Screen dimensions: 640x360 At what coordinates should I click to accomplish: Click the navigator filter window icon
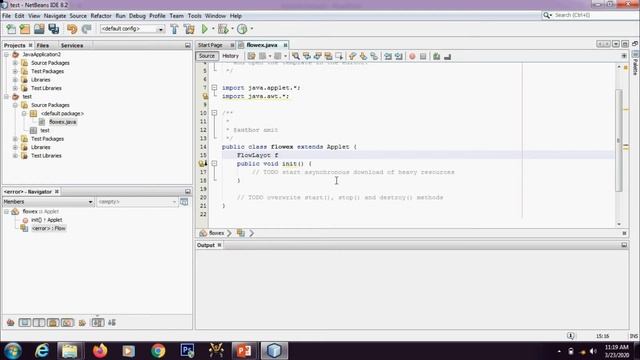(184, 202)
